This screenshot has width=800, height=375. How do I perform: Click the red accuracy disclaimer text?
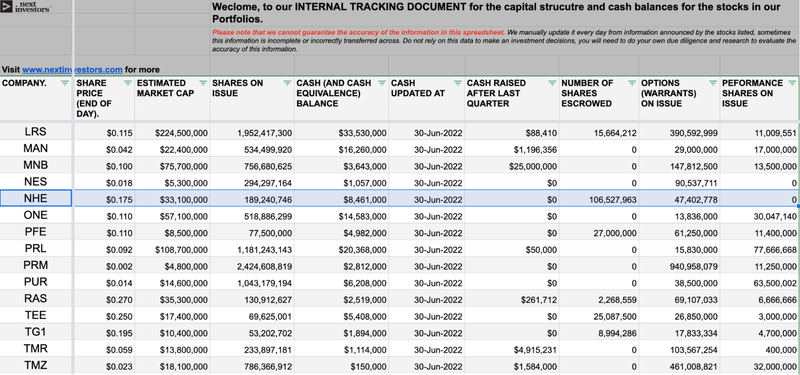[359, 32]
